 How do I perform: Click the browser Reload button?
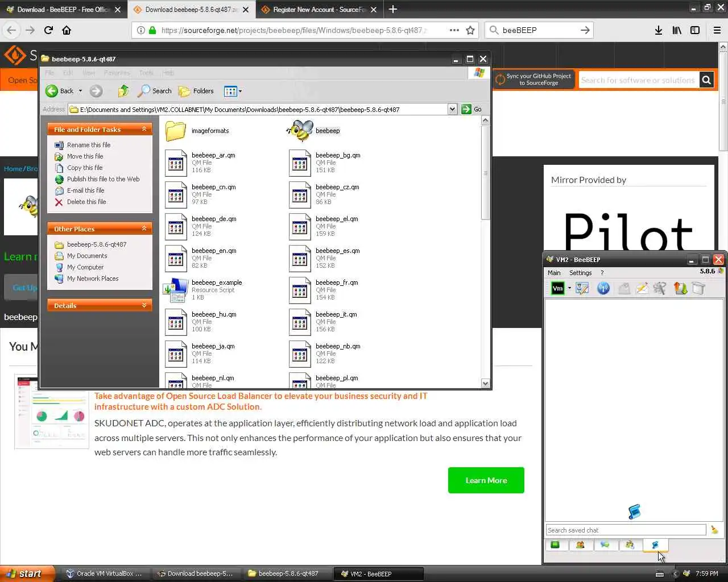[x=48, y=30]
